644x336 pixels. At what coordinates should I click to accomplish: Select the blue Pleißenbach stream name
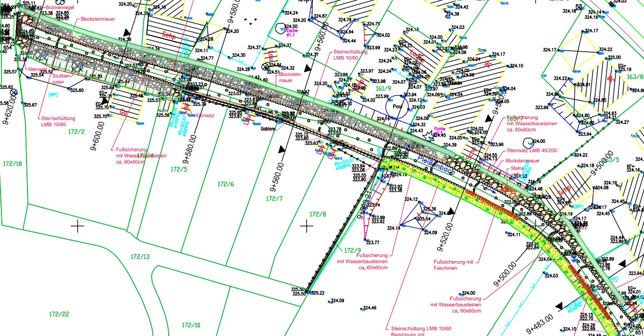pyautogui.click(x=436, y=166)
